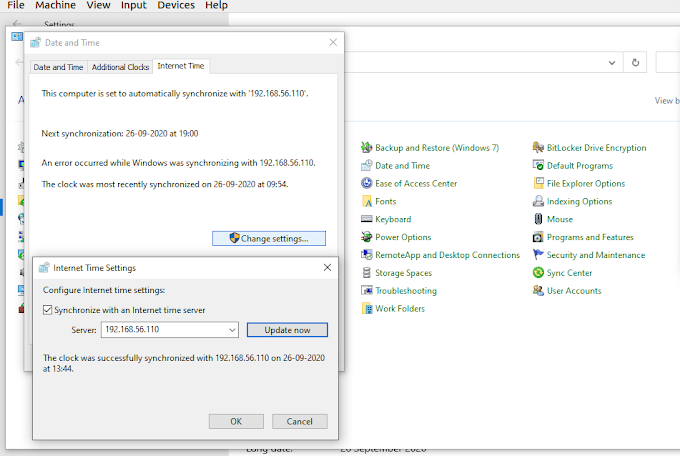Image resolution: width=680 pixels, height=456 pixels.
Task: Open the Backup and Restore (Windows 7) link
Action: click(437, 148)
